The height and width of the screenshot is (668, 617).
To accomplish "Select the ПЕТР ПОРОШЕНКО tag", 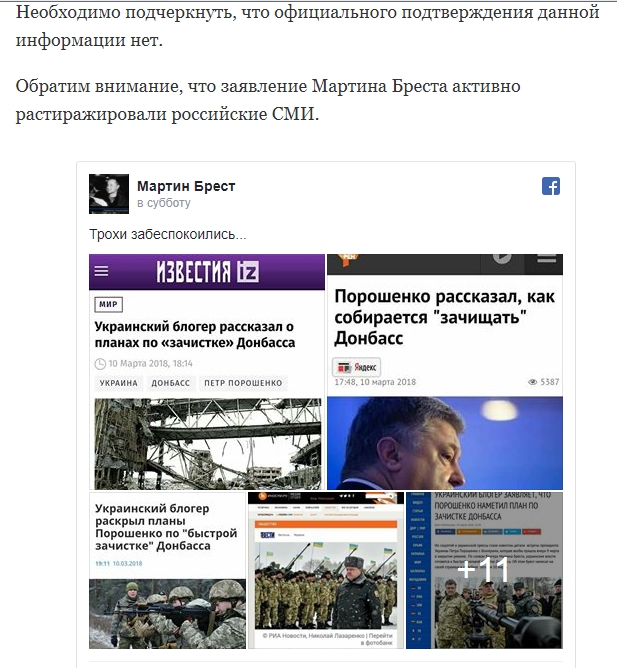I will [x=243, y=383].
